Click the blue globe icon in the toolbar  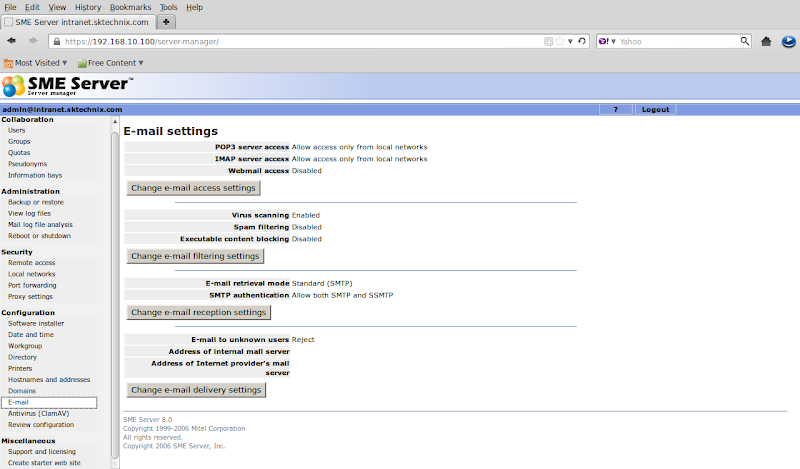(789, 41)
